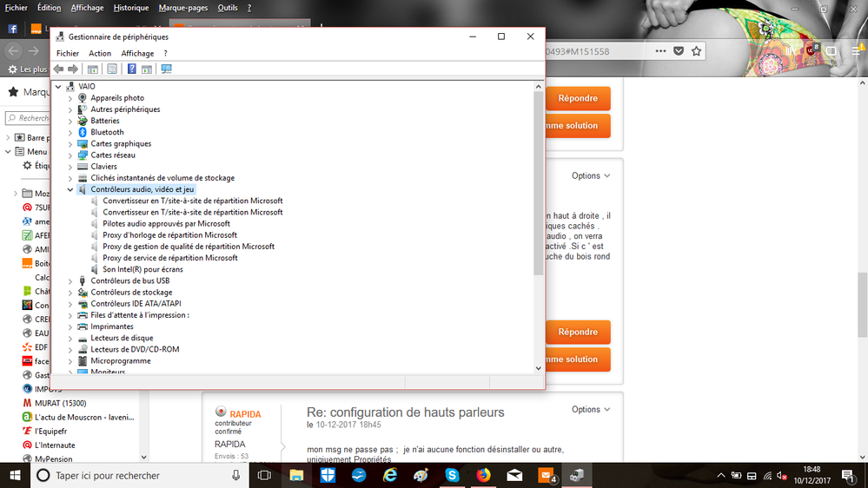Click second Répondre button on forum page
Image resolution: width=868 pixels, height=488 pixels.
[x=578, y=332]
